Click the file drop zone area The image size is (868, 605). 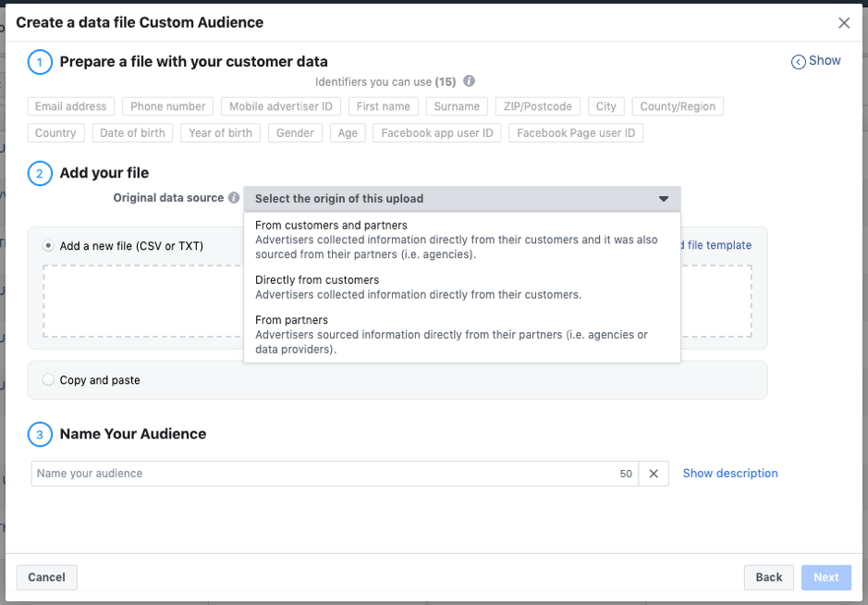pyautogui.click(x=397, y=301)
